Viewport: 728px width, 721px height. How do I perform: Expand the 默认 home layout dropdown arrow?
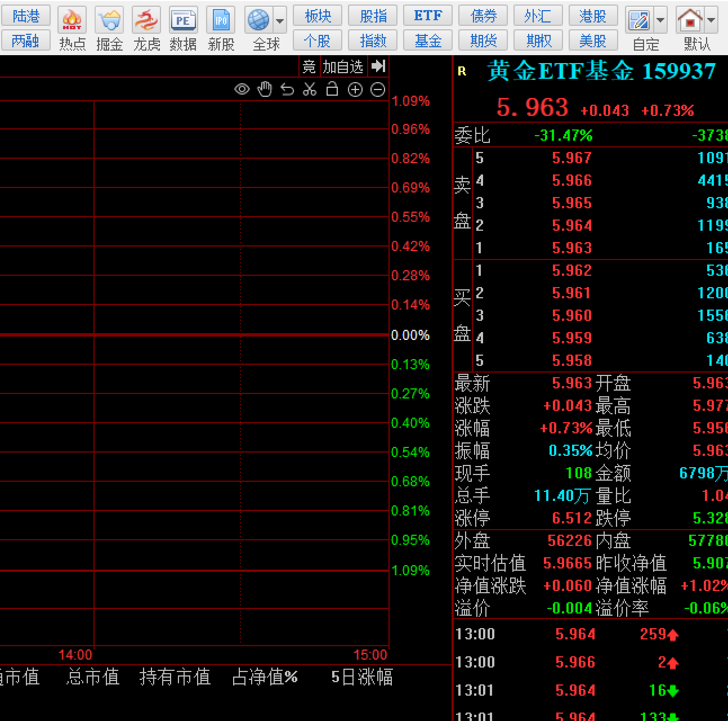(x=711, y=21)
